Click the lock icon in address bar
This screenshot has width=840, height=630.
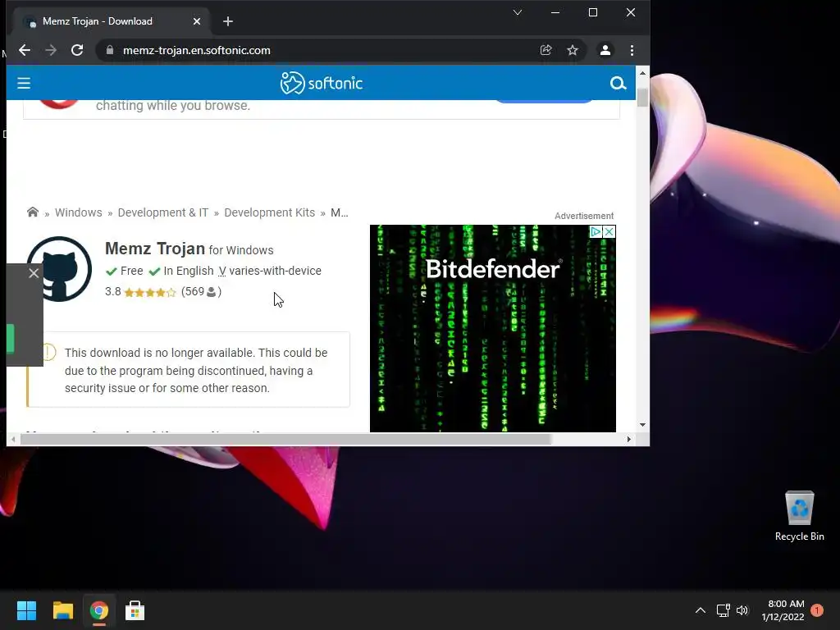[110, 50]
